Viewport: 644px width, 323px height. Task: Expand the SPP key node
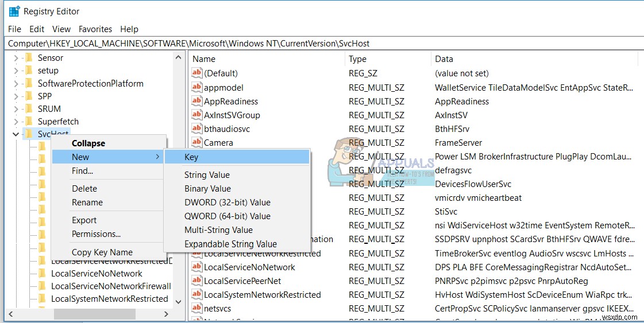(x=16, y=96)
